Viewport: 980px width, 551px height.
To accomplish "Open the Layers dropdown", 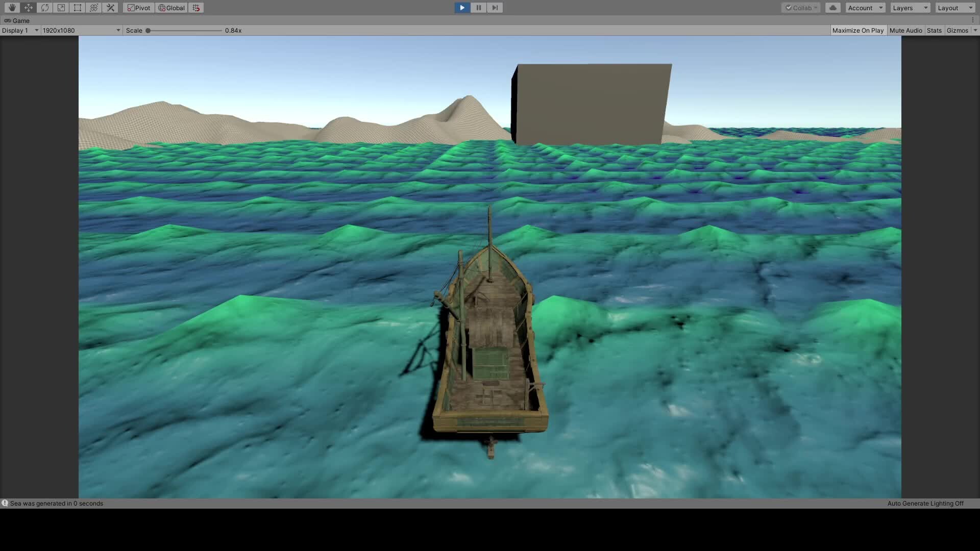I will [910, 8].
